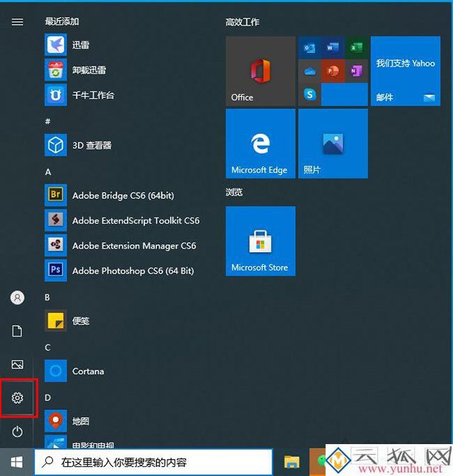Click the 高效工作 tile group title
The image size is (453, 476).
242,22
